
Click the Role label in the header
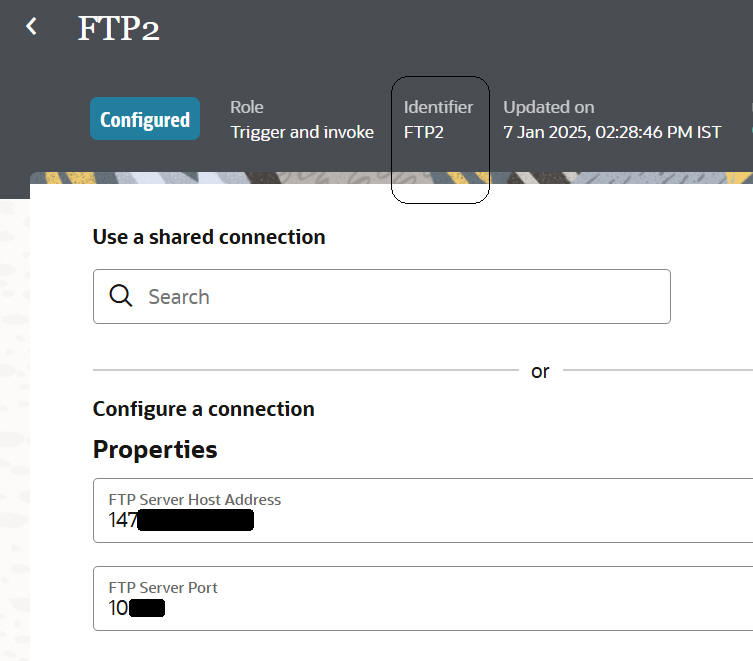pos(247,107)
